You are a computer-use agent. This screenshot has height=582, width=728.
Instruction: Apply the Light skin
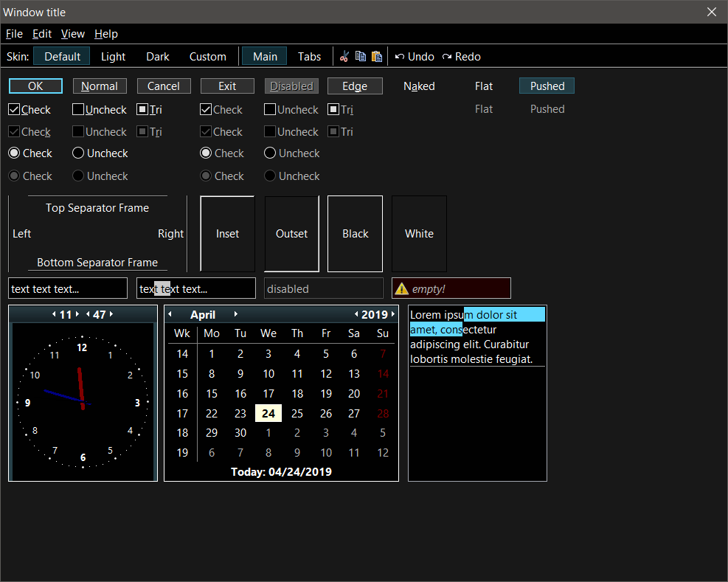(x=113, y=57)
